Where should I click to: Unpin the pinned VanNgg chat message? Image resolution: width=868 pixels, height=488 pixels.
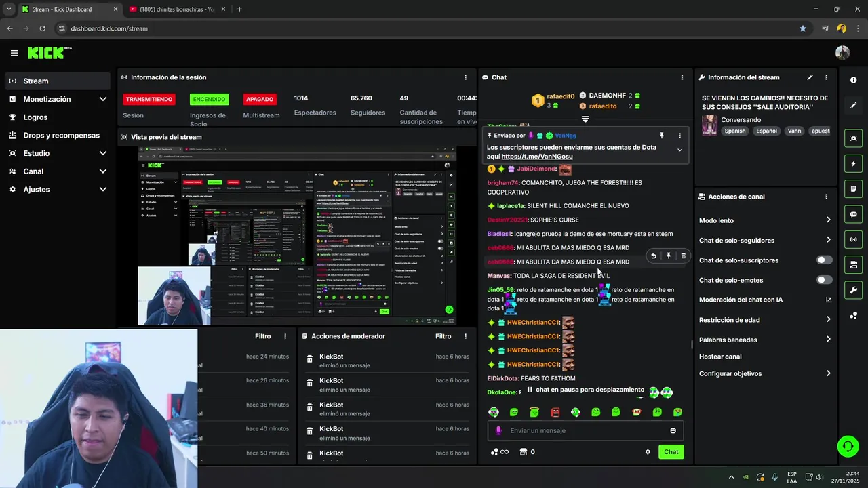[662, 136]
